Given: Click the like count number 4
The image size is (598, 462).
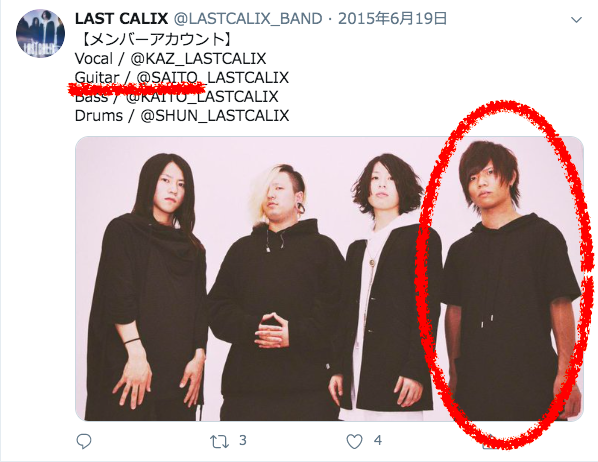Looking at the screenshot, I should point(378,441).
